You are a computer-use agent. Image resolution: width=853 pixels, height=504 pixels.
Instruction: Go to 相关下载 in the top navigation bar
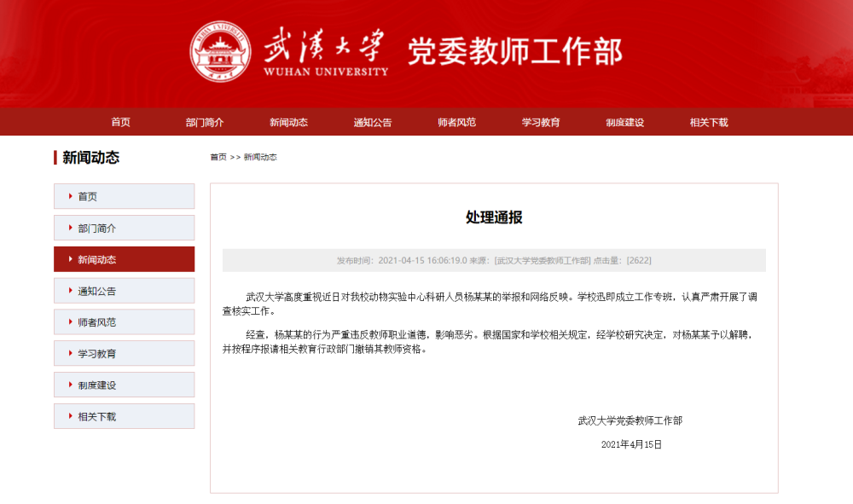709,122
